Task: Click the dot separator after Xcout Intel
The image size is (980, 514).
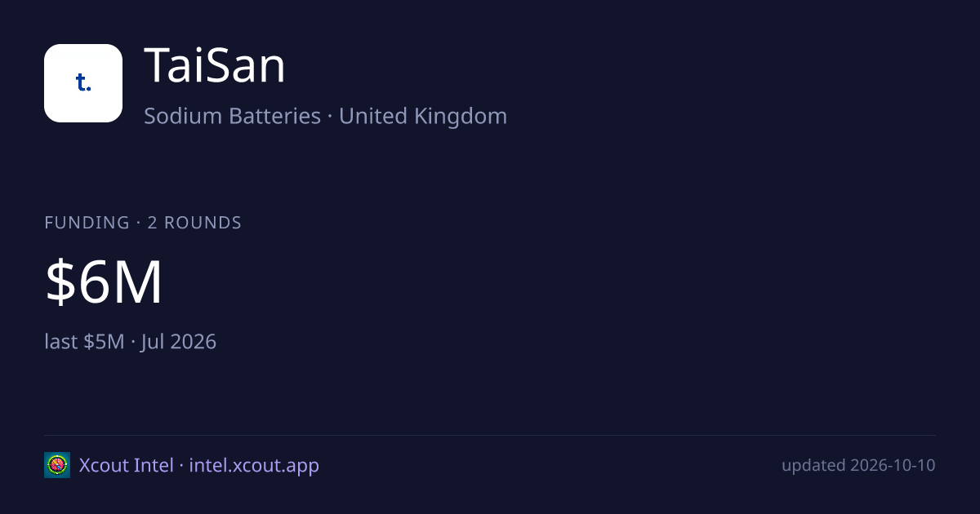Action: [181, 466]
